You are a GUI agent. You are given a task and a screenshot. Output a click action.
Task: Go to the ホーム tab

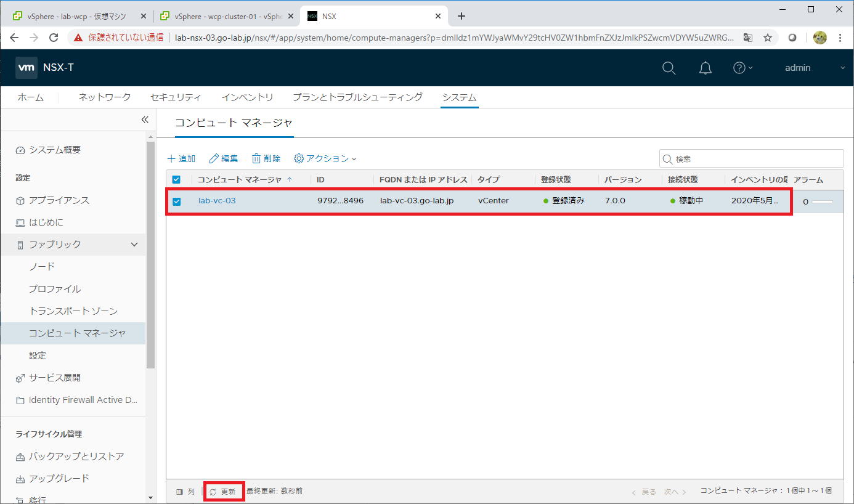pyautogui.click(x=30, y=97)
